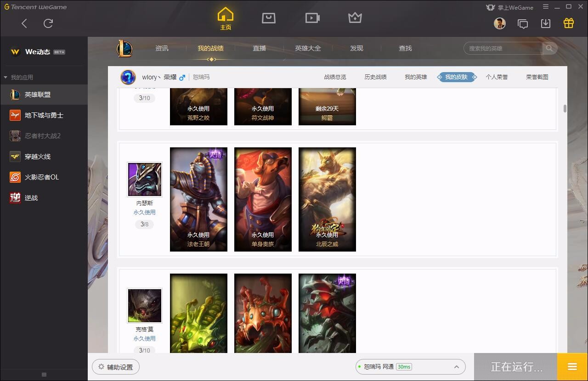This screenshot has height=381, width=588.
Task: Open the live video icon in top bar
Action: [312, 18]
